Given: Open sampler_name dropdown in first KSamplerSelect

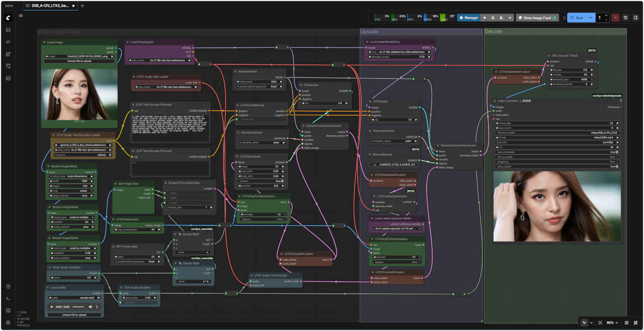Looking at the screenshot, I should 261,142.
